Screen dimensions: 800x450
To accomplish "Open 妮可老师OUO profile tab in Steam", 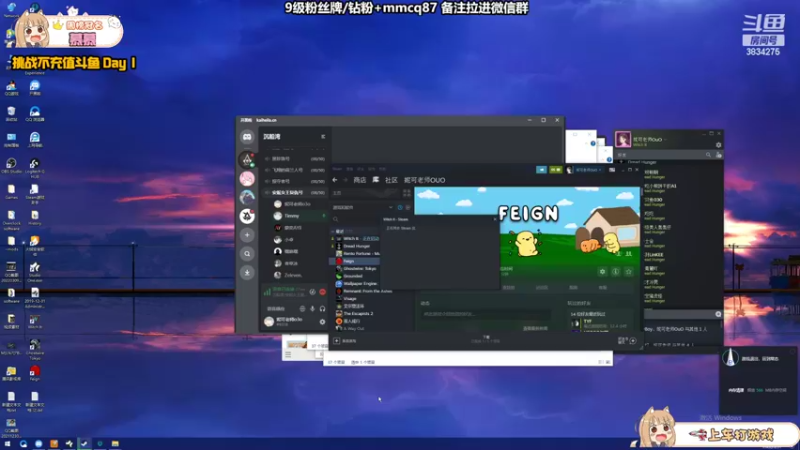I will click(x=424, y=180).
